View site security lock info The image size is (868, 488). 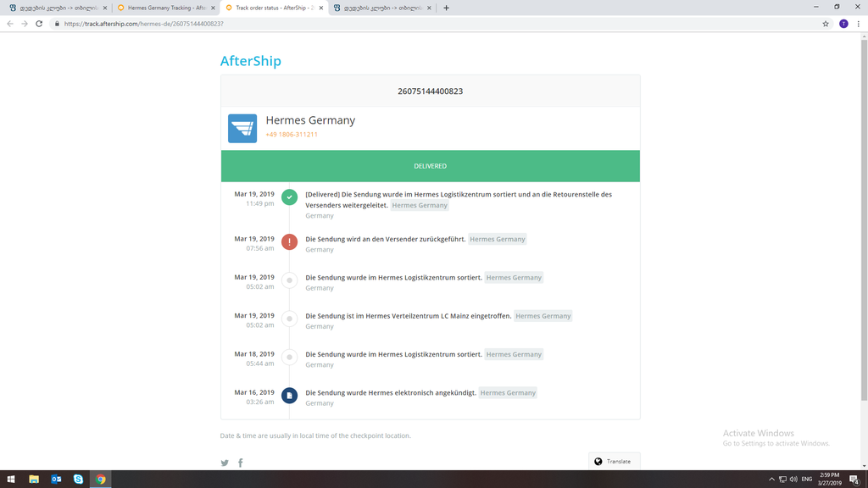pyautogui.click(x=57, y=24)
